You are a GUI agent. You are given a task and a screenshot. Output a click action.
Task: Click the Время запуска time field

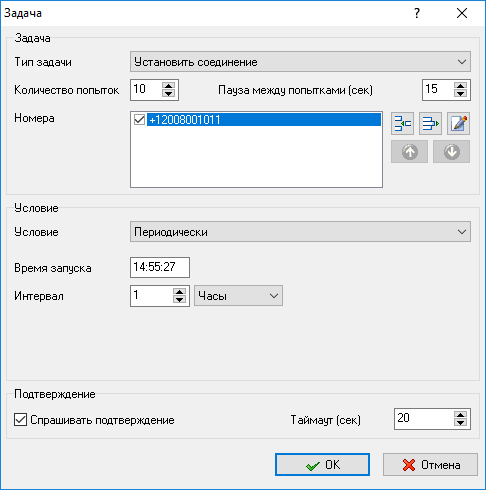[x=160, y=267]
